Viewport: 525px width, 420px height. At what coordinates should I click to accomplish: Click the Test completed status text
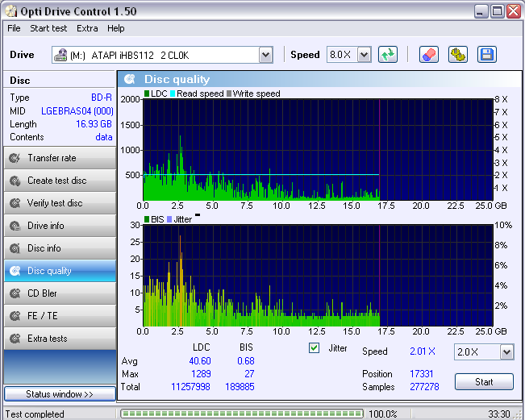point(35,414)
